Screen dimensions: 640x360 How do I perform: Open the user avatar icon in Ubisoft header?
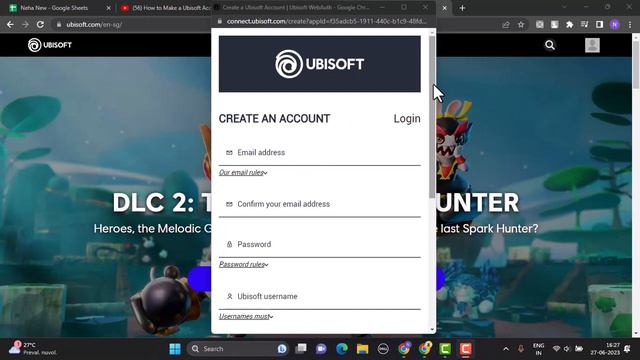tap(592, 45)
